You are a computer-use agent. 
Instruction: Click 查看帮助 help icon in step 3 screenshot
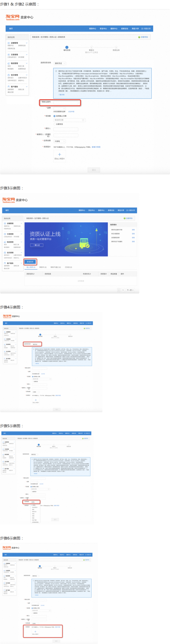click(x=125, y=218)
